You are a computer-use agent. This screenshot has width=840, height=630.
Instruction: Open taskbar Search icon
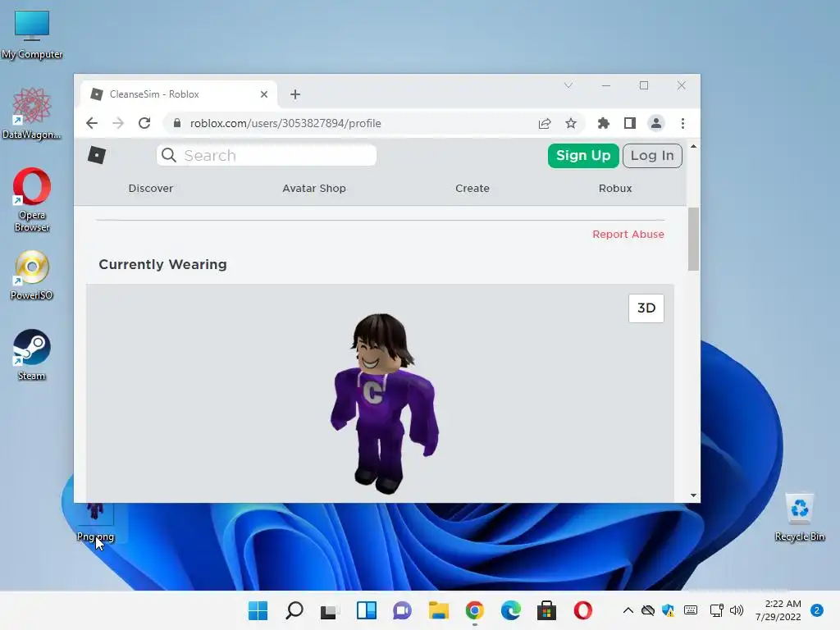click(294, 610)
